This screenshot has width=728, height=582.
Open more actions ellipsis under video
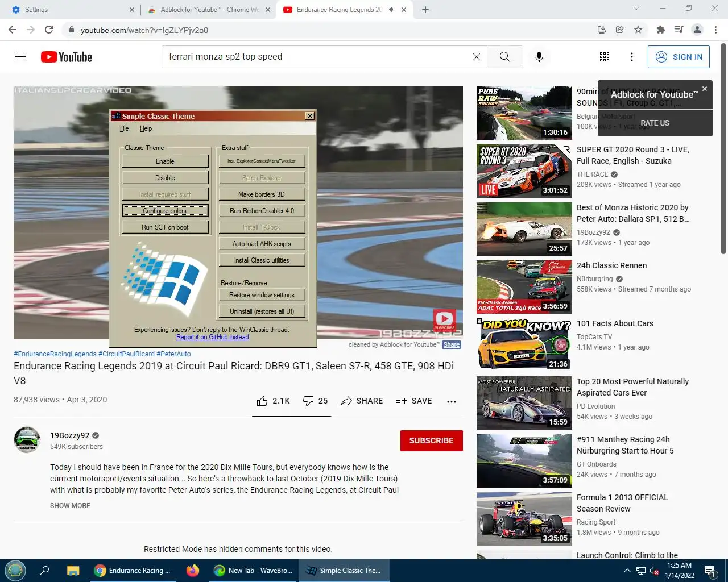pos(452,401)
